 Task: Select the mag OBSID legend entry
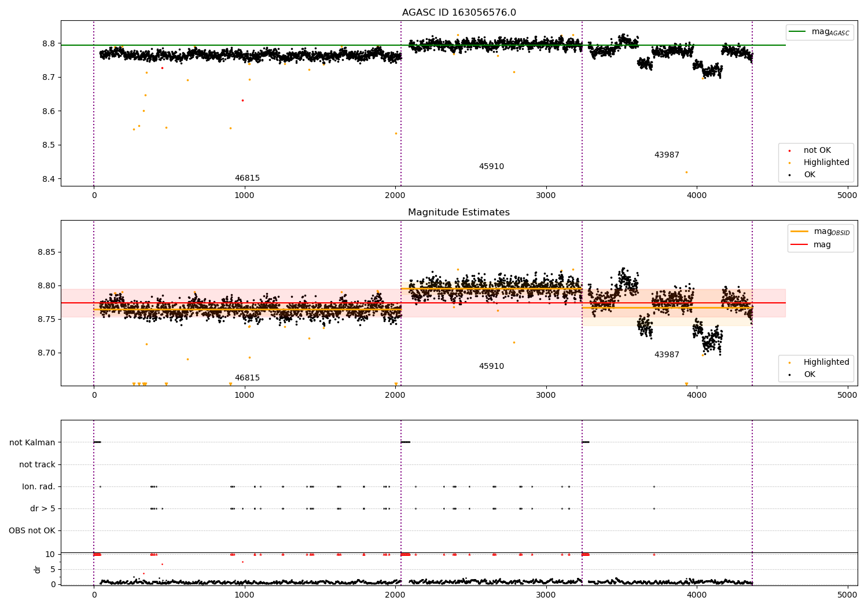click(820, 232)
